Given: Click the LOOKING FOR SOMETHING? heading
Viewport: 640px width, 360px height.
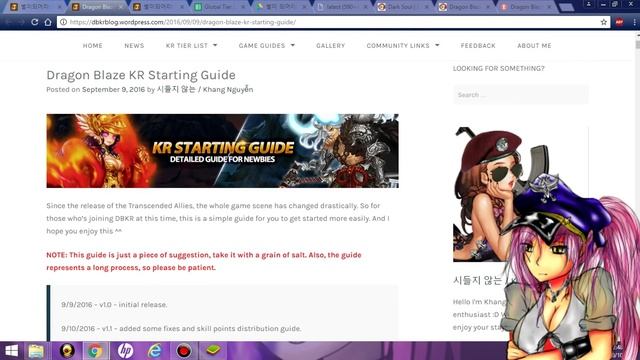Looking at the screenshot, I should click(x=498, y=69).
